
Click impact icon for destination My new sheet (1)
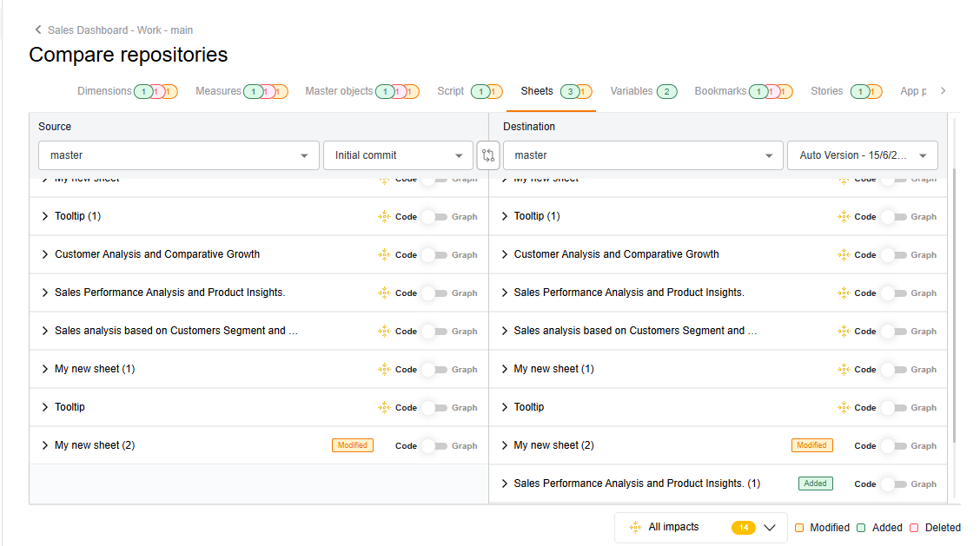(843, 369)
